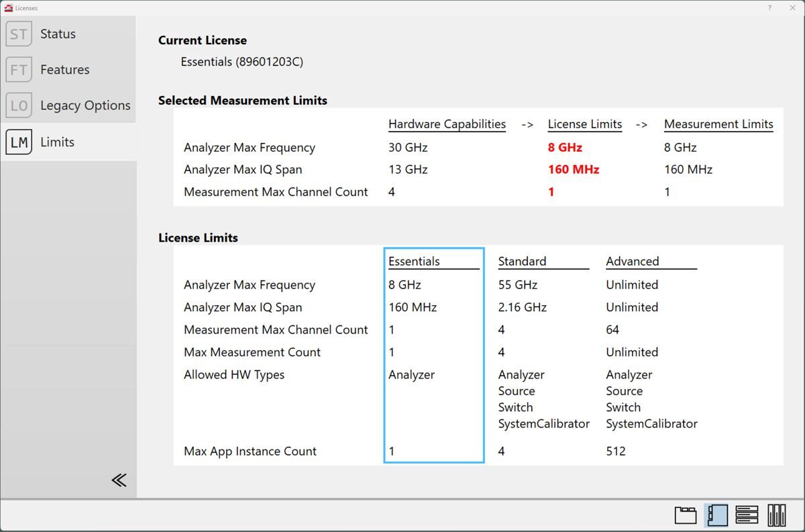Click the 13 GHz hardware IQ span value

click(408, 170)
